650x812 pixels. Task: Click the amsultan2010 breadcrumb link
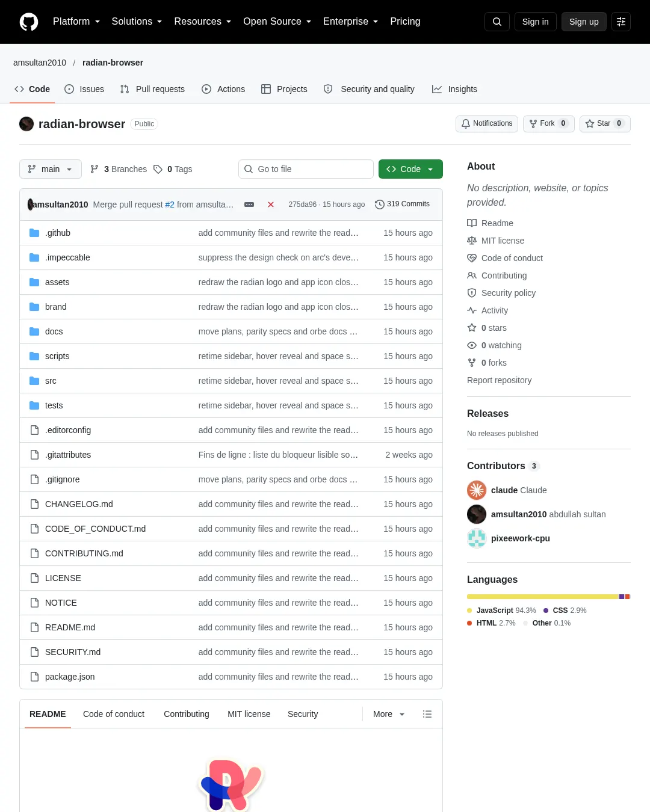pos(40,63)
